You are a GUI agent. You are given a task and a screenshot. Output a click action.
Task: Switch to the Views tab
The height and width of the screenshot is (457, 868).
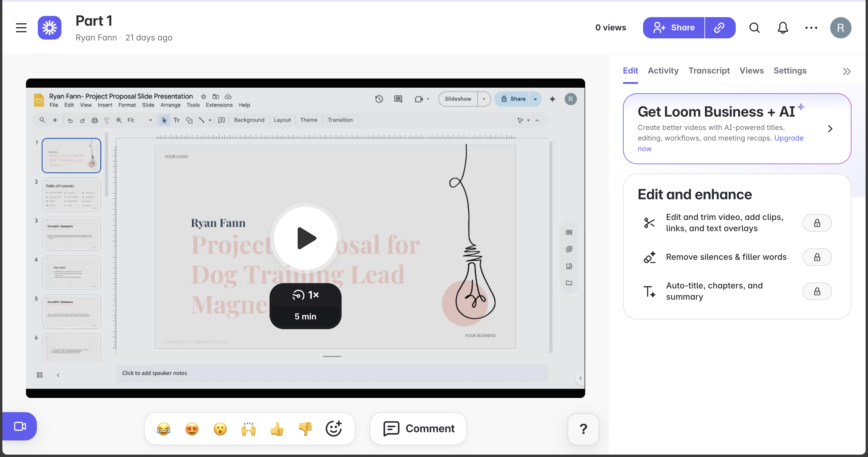pos(751,71)
